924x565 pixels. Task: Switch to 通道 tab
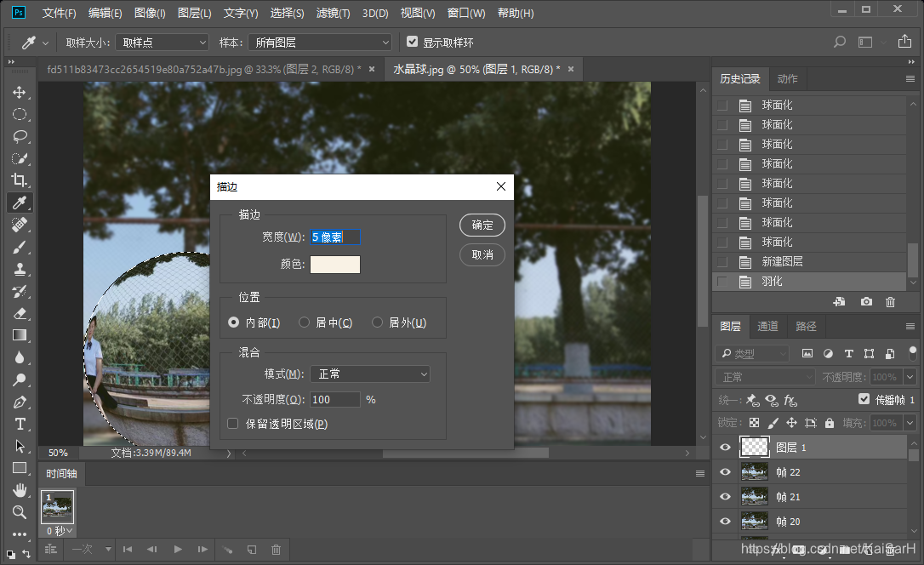[767, 326]
